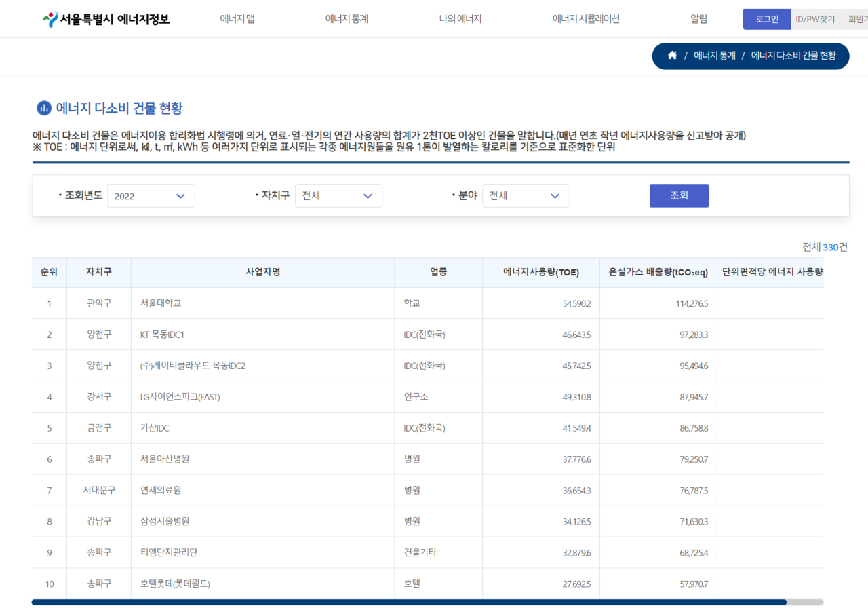This screenshot has height=610, width=868.
Task: Click the home icon in breadcrumb
Action: click(x=672, y=56)
